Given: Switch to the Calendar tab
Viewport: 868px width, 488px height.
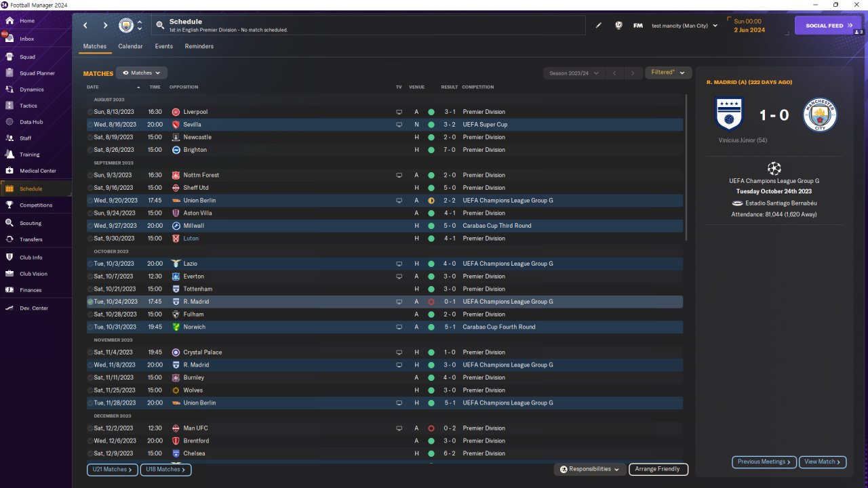Looking at the screenshot, I should (x=130, y=47).
